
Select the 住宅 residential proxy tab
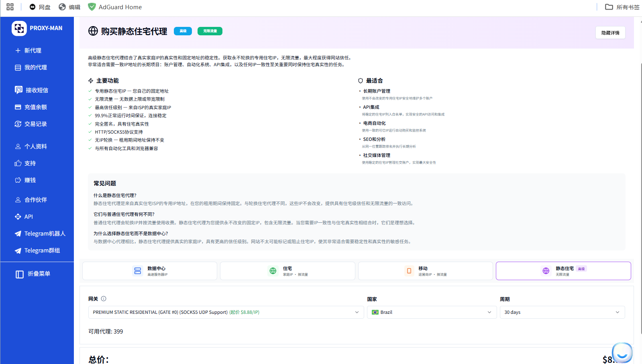point(287,271)
